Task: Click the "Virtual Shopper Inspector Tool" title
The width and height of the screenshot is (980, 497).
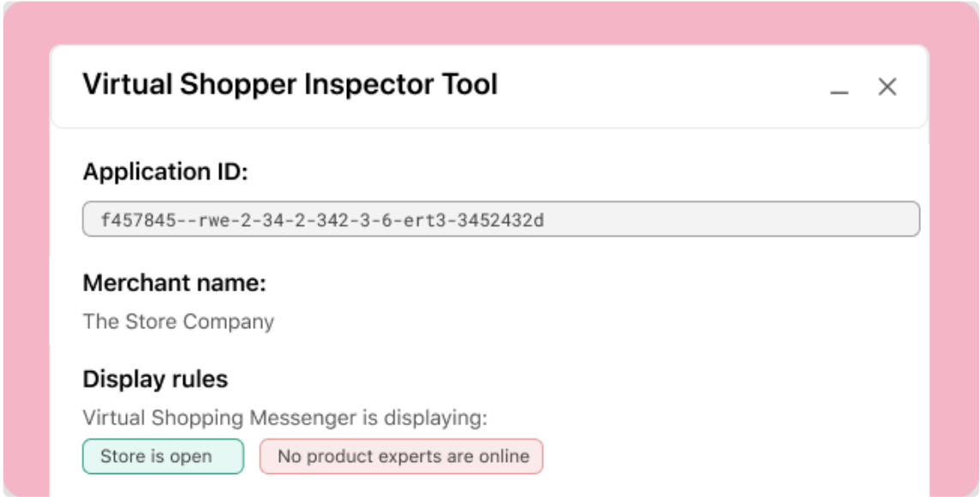Action: (x=290, y=84)
